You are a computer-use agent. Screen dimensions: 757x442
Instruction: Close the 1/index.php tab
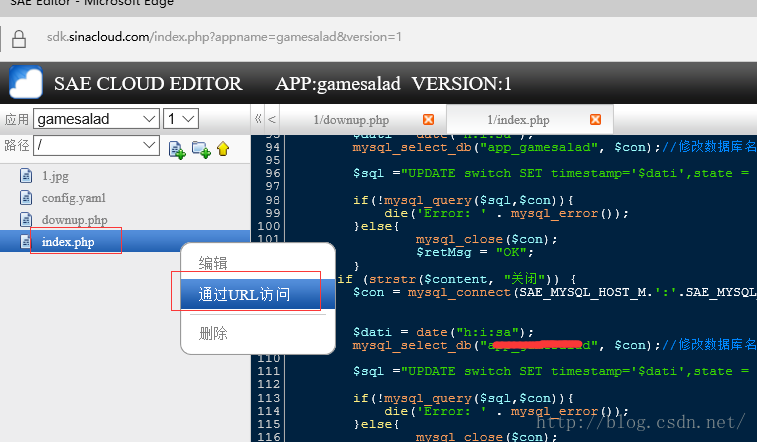coord(596,119)
